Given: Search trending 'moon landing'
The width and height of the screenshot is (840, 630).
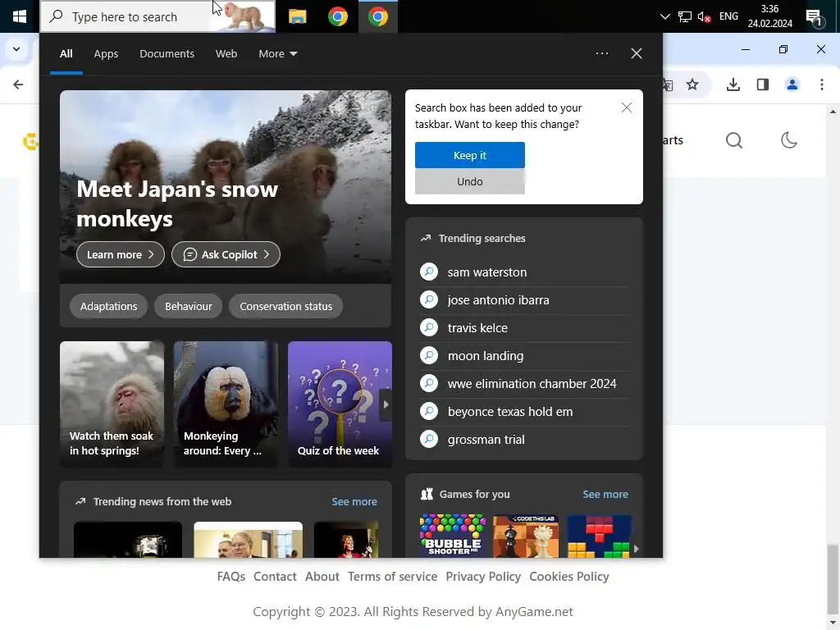Looking at the screenshot, I should [x=524, y=356].
